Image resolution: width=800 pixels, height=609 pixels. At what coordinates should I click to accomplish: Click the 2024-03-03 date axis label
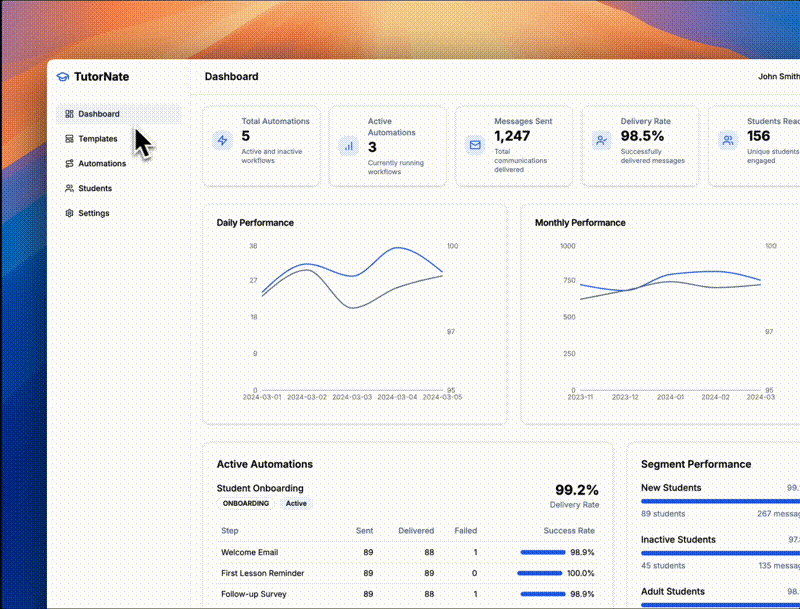(x=352, y=397)
